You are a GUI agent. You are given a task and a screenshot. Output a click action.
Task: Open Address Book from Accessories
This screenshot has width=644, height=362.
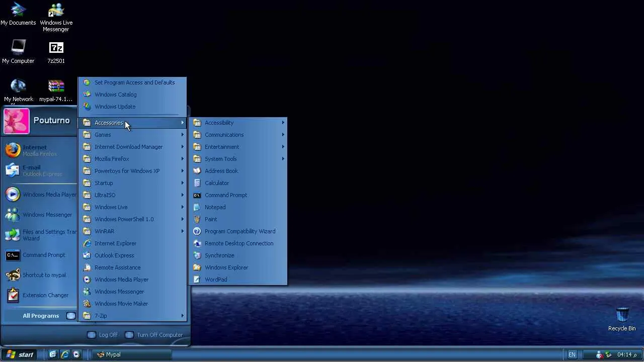click(238, 171)
